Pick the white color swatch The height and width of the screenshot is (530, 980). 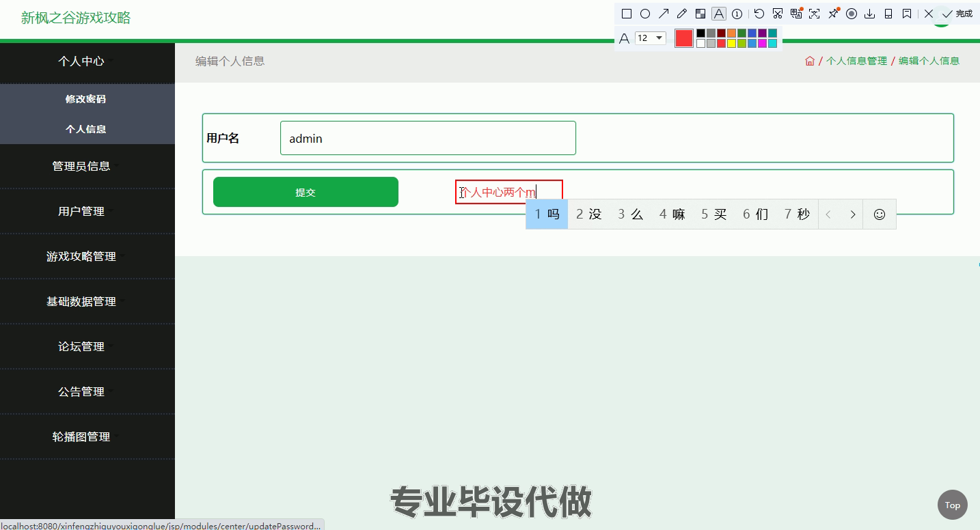(700, 44)
